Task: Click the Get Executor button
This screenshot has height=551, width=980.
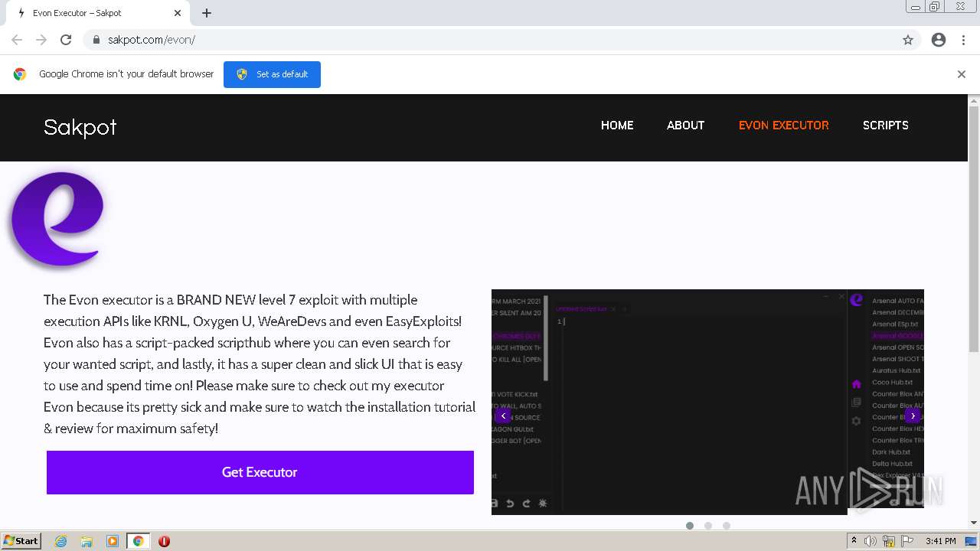Action: [x=260, y=472]
